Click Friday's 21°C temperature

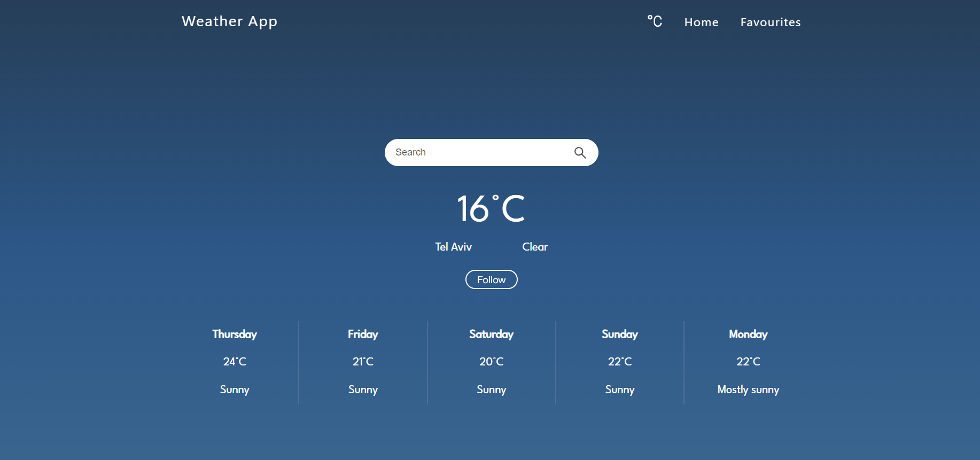point(363,362)
